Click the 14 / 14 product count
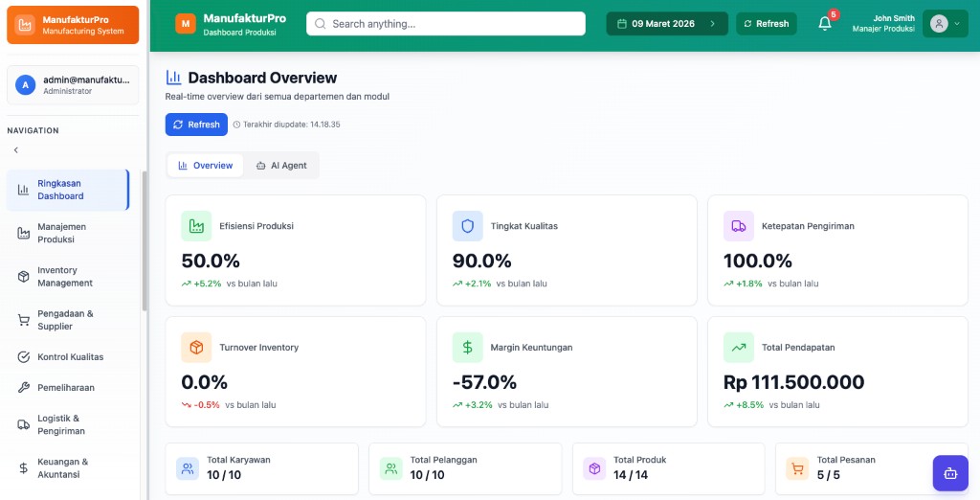Screen dimensions: 980x500 tap(630, 475)
